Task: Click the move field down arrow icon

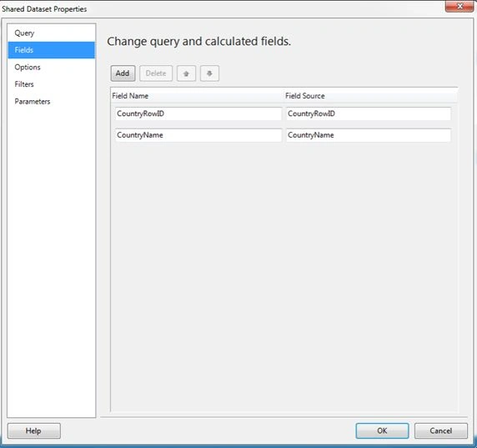Action: tap(209, 73)
